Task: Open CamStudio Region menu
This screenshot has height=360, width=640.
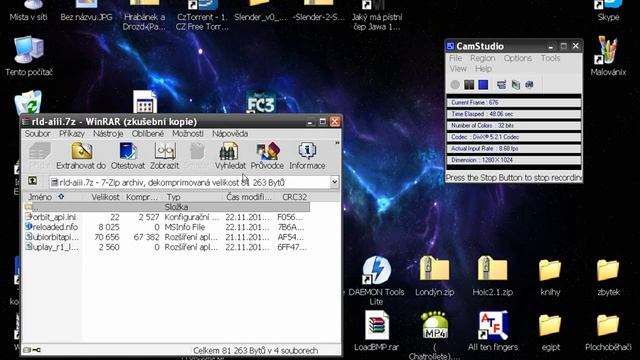Action: 482,58
